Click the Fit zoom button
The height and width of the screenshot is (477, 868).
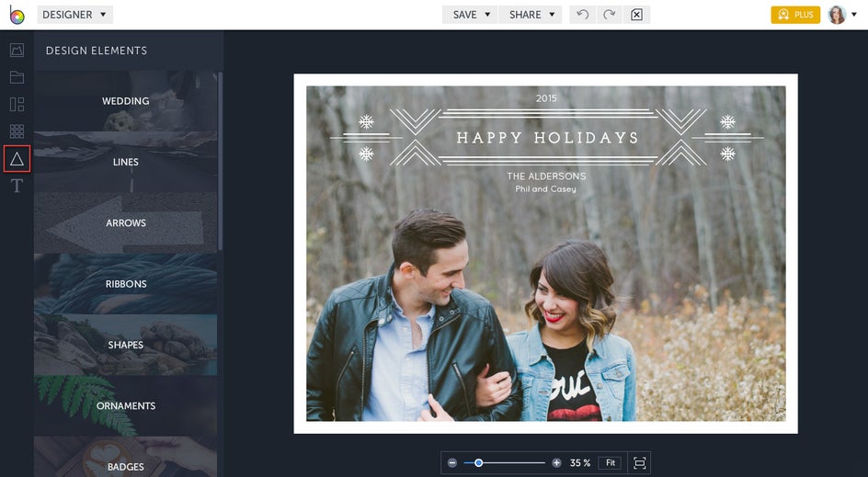(610, 462)
